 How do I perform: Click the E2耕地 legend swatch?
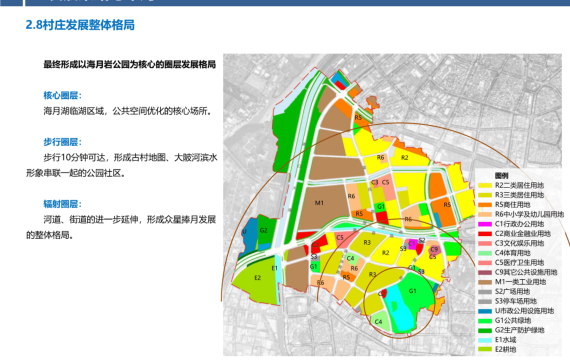click(485, 349)
